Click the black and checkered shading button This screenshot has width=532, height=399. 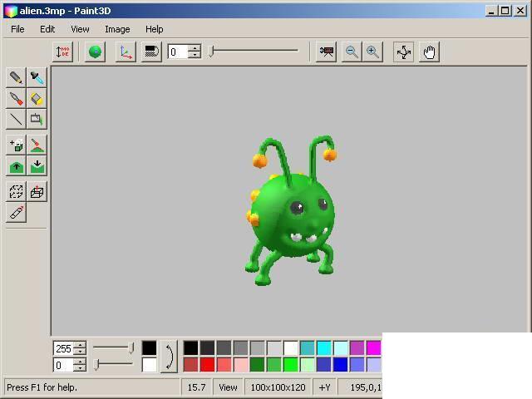tap(151, 52)
